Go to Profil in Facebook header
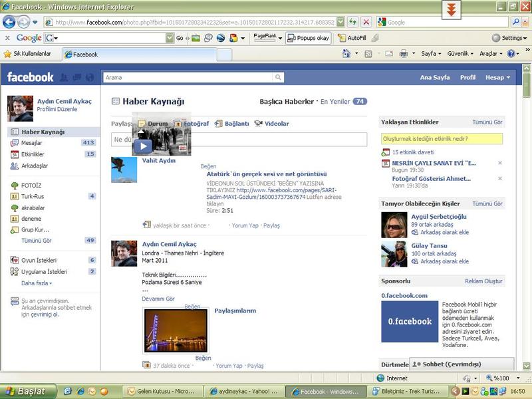This screenshot has height=399, width=532. [x=467, y=77]
